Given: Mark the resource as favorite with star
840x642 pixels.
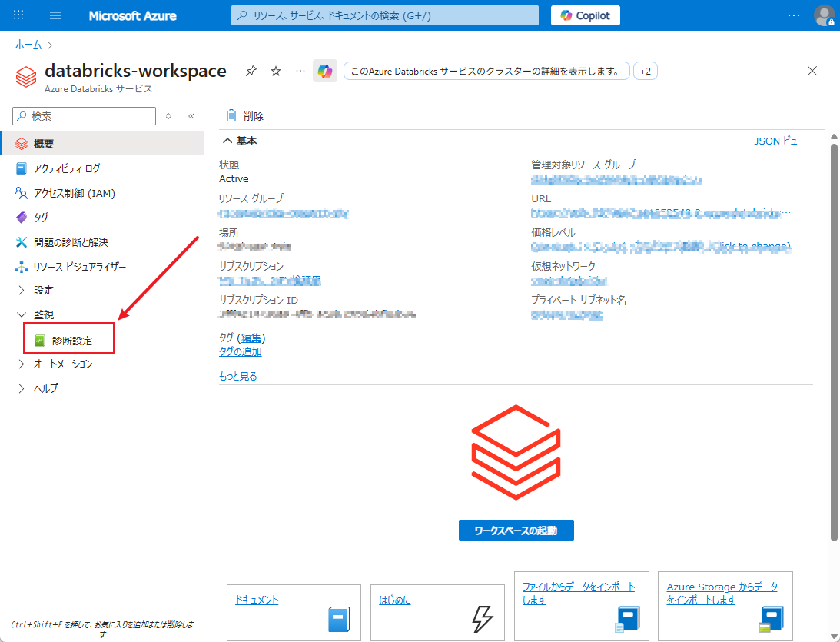Looking at the screenshot, I should coord(276,72).
